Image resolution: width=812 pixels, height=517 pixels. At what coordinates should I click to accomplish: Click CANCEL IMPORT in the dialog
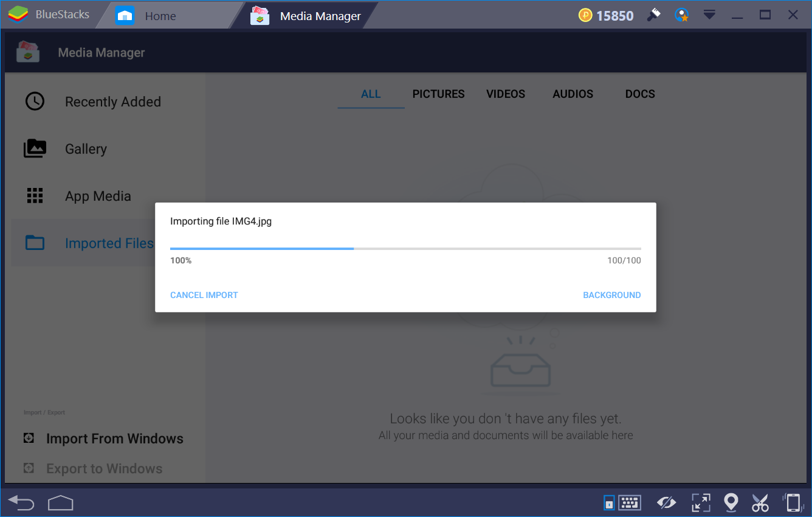(x=204, y=295)
